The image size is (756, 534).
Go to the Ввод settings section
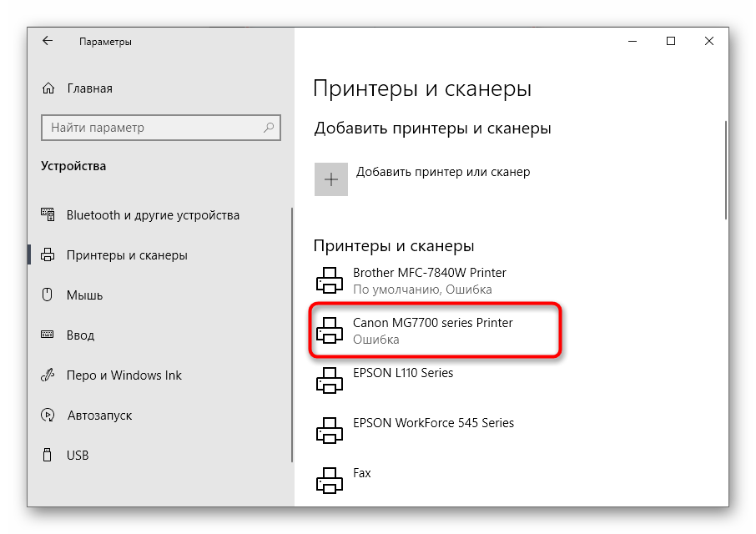tap(80, 335)
